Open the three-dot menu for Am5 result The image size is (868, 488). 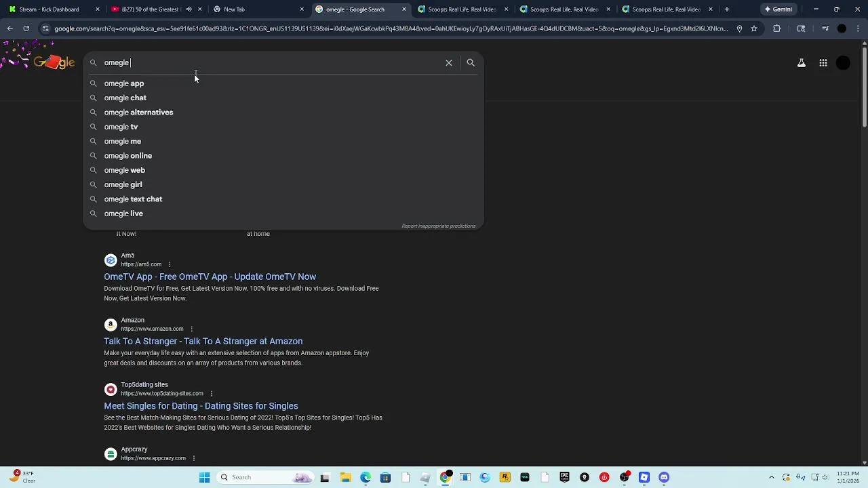[170, 264]
